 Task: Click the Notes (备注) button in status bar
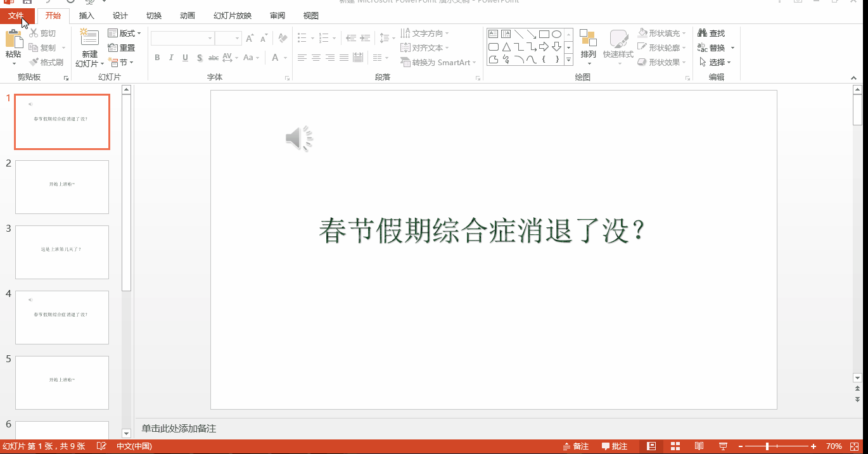click(575, 446)
